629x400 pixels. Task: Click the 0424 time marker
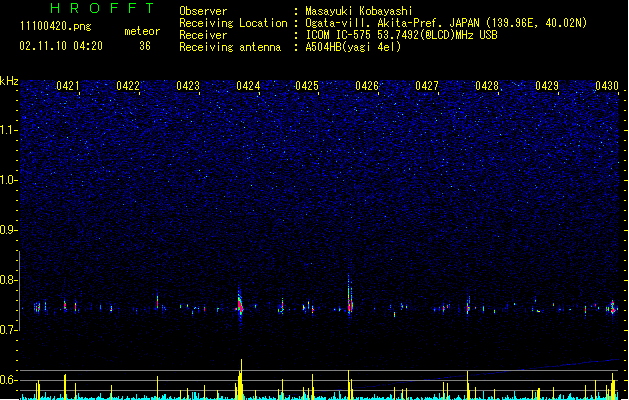tap(248, 86)
